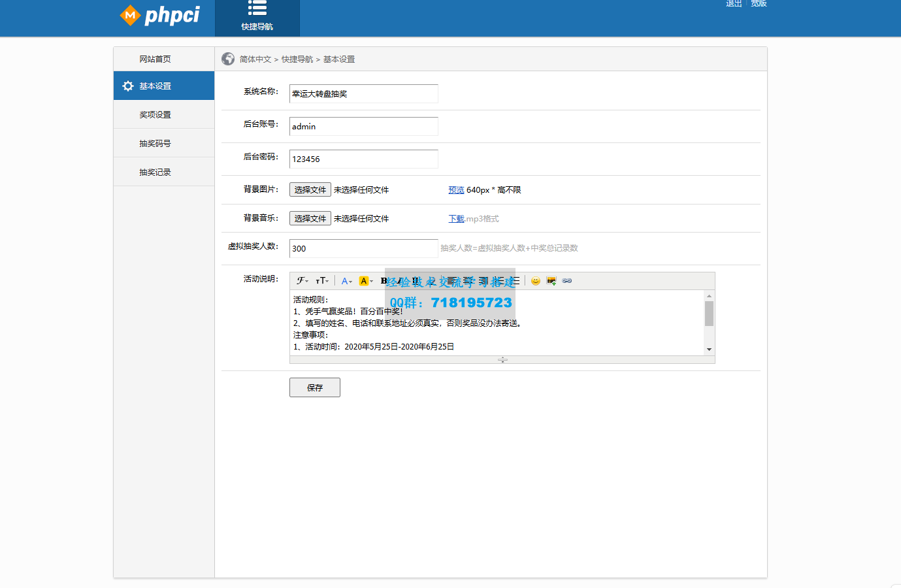This screenshot has height=588, width=901.
Task: Click the insert hyperlink icon in the editor
Action: pyautogui.click(x=567, y=280)
